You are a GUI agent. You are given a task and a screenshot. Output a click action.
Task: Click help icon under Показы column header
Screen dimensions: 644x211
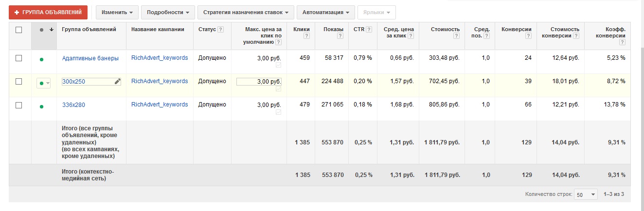click(340, 36)
